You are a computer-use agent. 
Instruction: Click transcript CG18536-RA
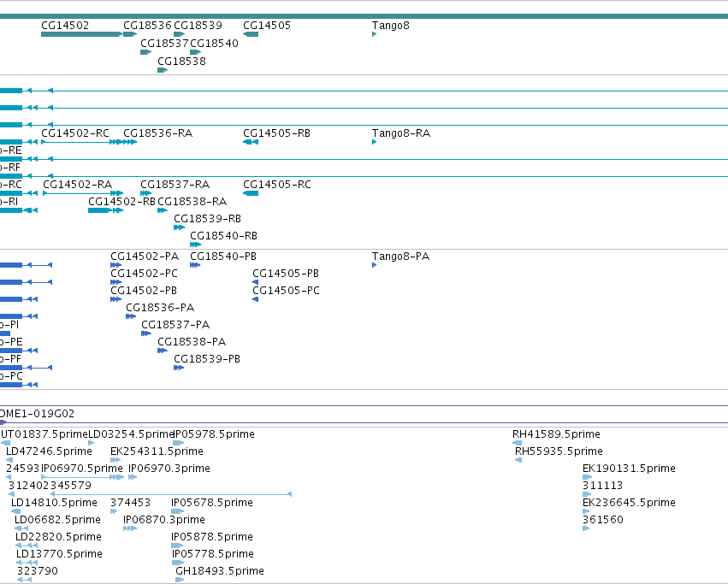click(x=158, y=133)
